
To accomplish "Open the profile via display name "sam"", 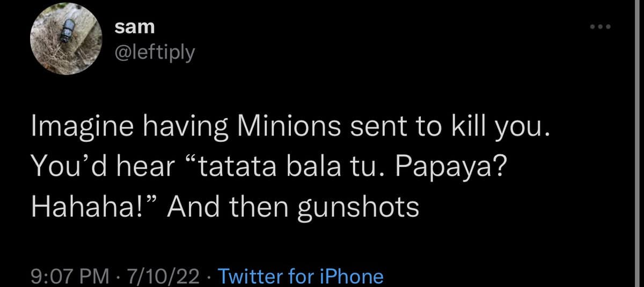I will click(135, 27).
